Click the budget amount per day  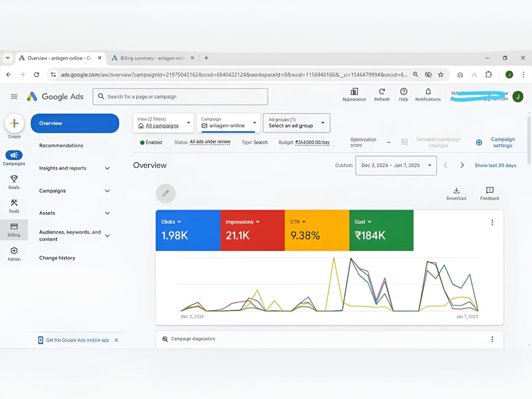(x=312, y=143)
